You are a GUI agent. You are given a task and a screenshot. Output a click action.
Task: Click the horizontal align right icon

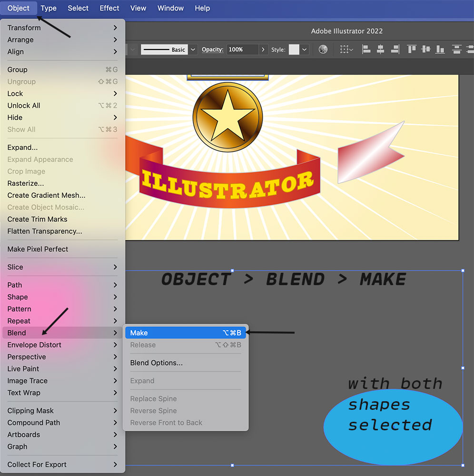click(395, 50)
